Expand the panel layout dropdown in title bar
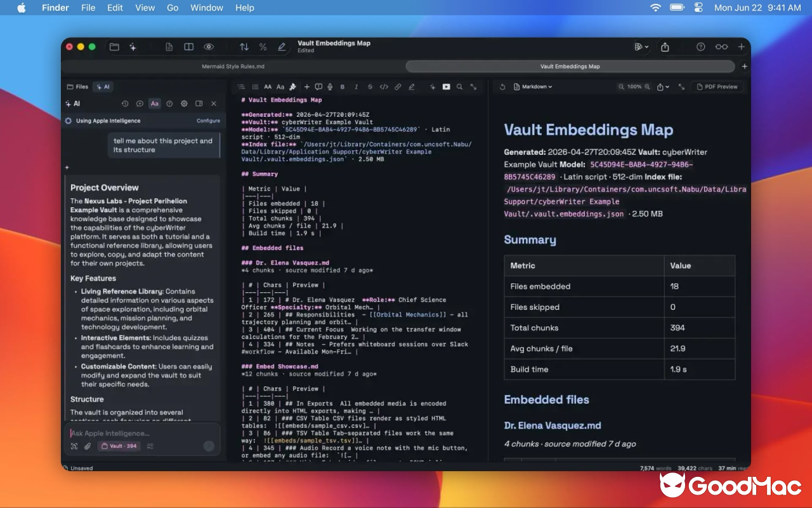Image resolution: width=812 pixels, height=508 pixels. coord(641,47)
